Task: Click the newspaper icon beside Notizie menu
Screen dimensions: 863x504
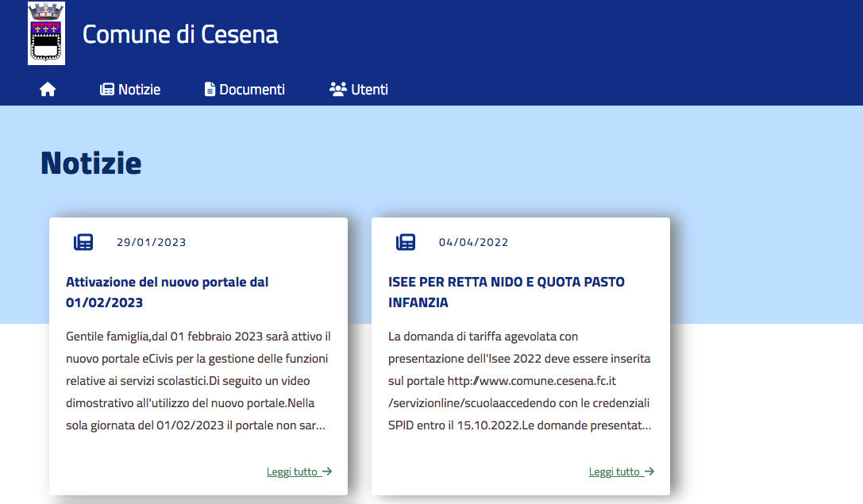Action: [x=107, y=90]
